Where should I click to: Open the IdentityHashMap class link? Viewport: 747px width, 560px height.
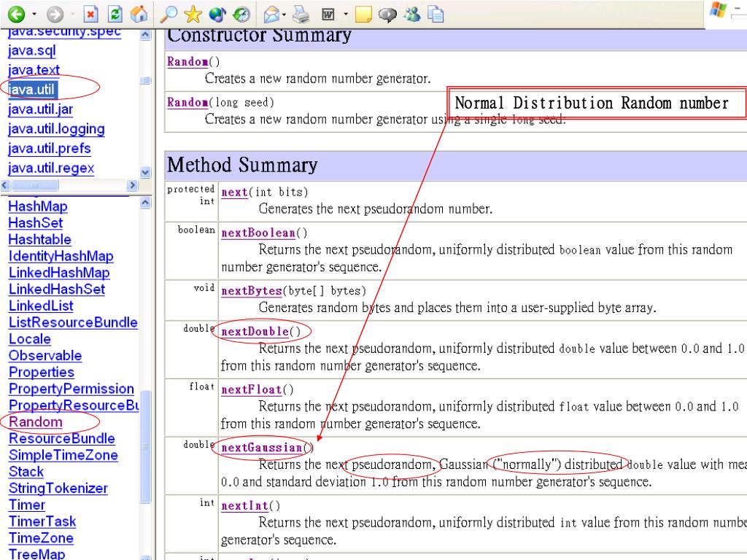[x=61, y=256]
